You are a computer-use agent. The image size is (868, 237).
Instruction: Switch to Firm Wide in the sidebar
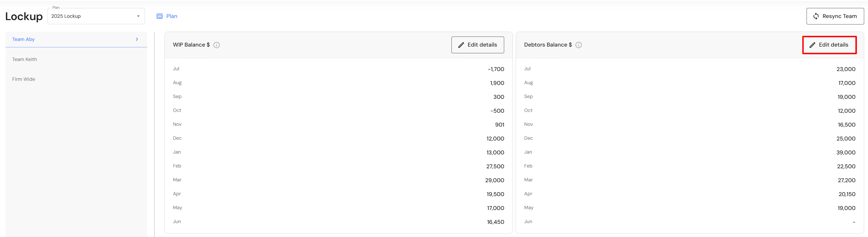[24, 79]
